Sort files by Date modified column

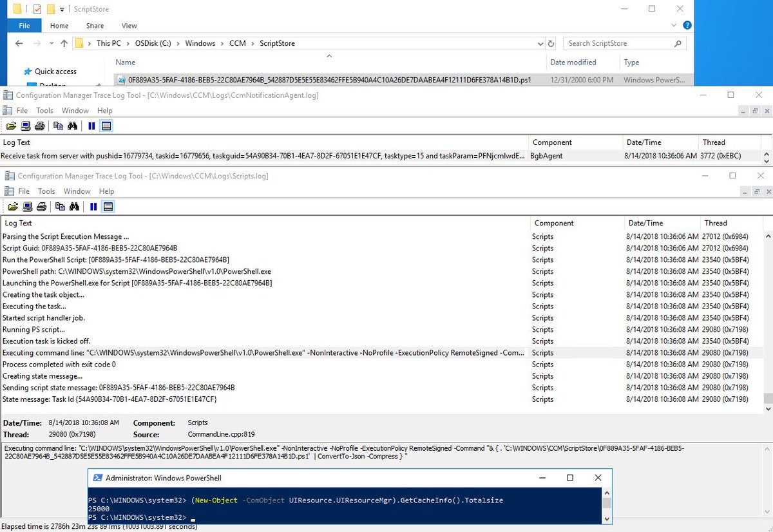[x=573, y=62]
